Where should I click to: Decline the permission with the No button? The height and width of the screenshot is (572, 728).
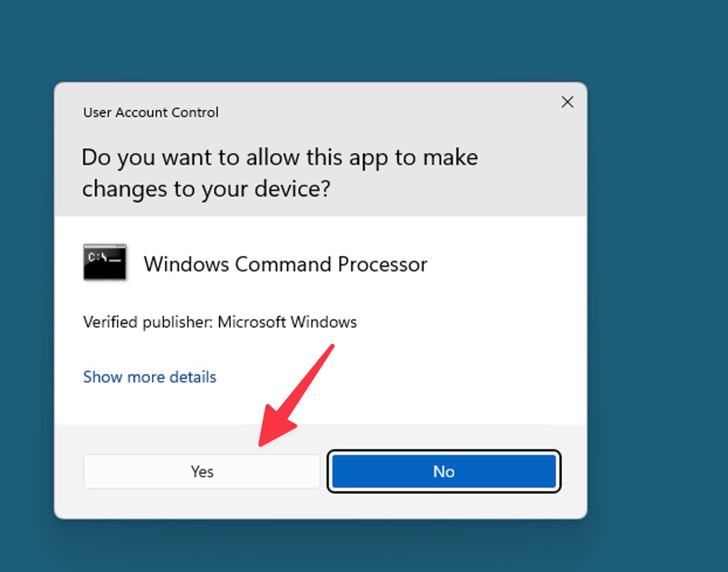pyautogui.click(x=444, y=471)
